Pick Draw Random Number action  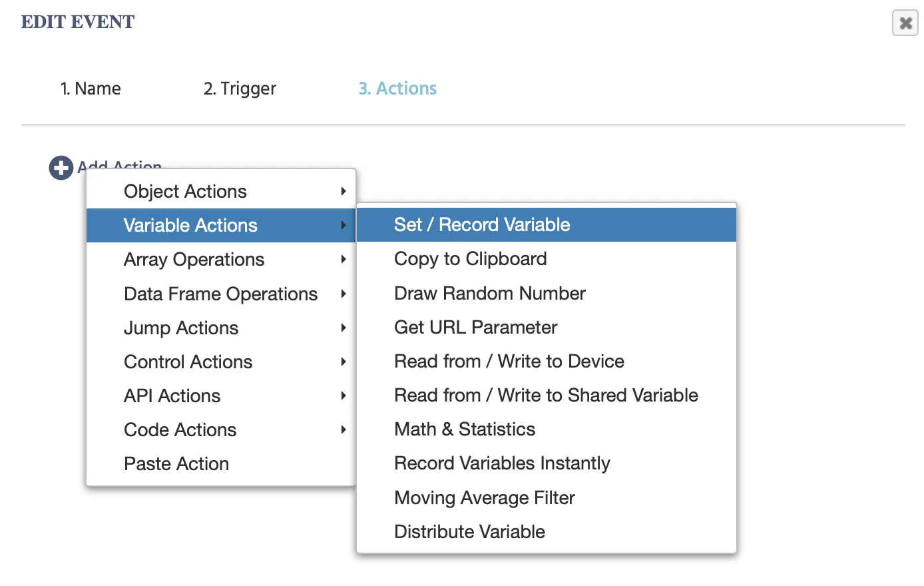click(x=489, y=293)
